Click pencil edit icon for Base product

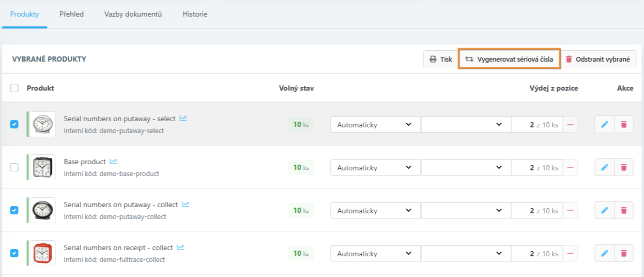pos(605,168)
